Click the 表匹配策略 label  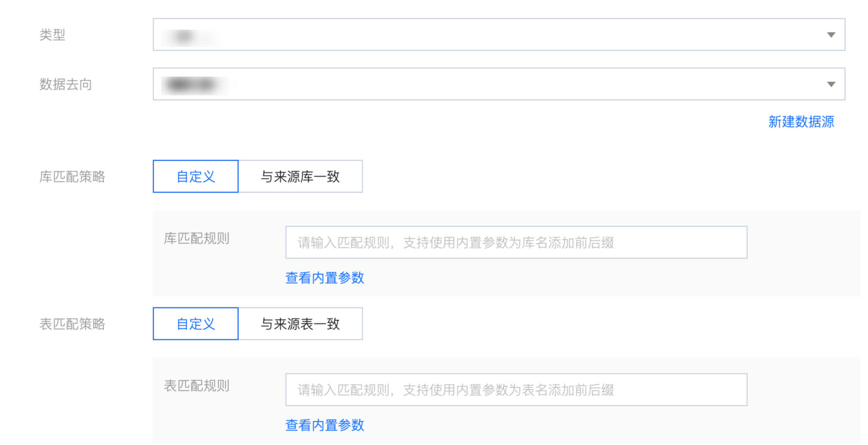coord(72,324)
